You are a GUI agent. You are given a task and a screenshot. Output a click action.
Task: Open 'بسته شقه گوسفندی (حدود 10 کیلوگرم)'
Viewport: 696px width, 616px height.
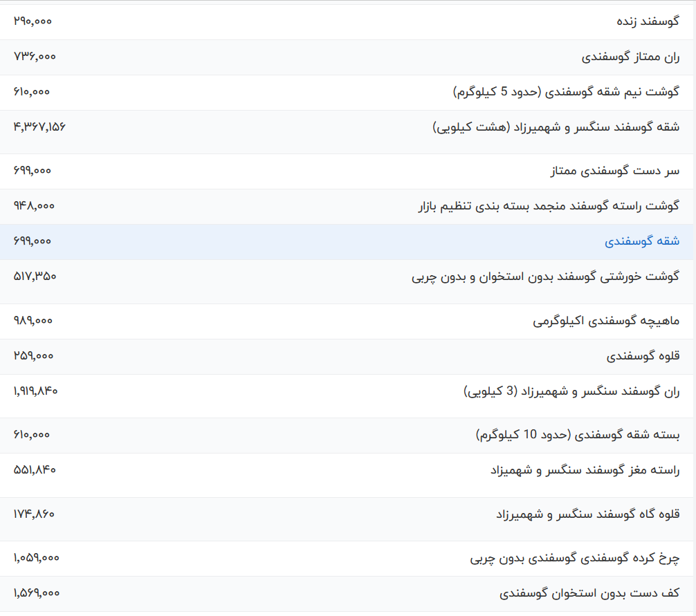[x=578, y=435]
